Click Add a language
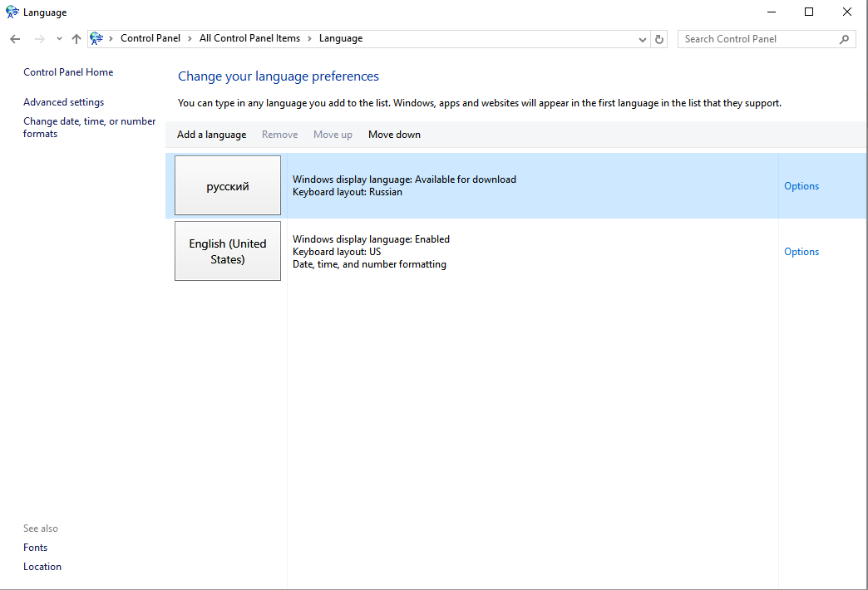Image resolution: width=868 pixels, height=590 pixels. [x=211, y=135]
